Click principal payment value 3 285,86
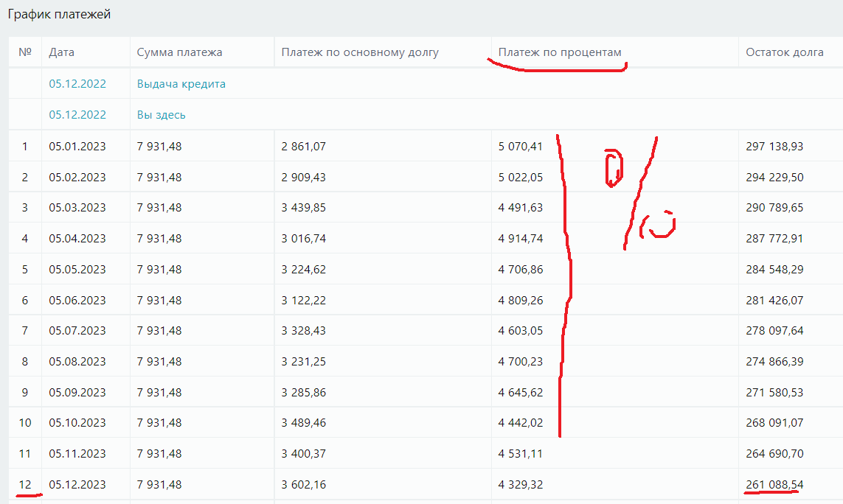843x504 pixels. [x=303, y=392]
